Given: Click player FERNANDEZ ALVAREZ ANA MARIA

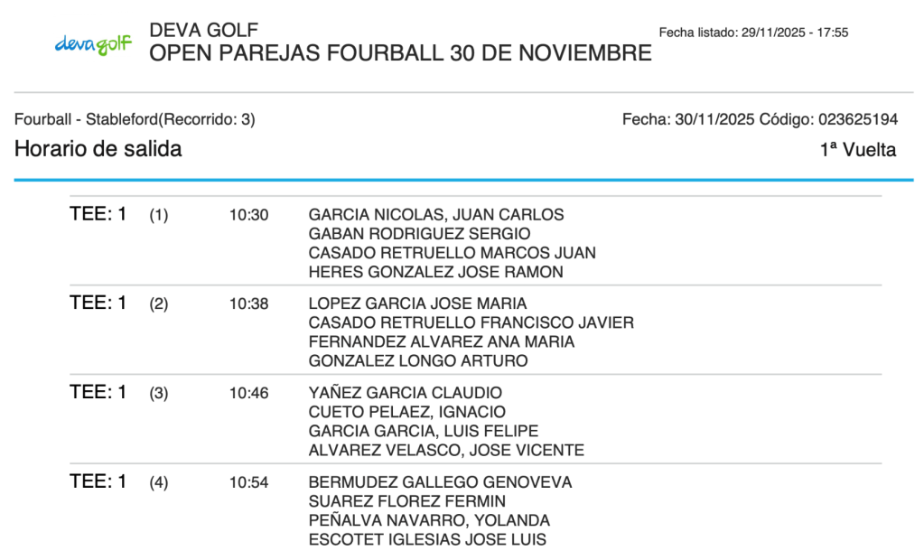Looking at the screenshot, I should 442,341.
